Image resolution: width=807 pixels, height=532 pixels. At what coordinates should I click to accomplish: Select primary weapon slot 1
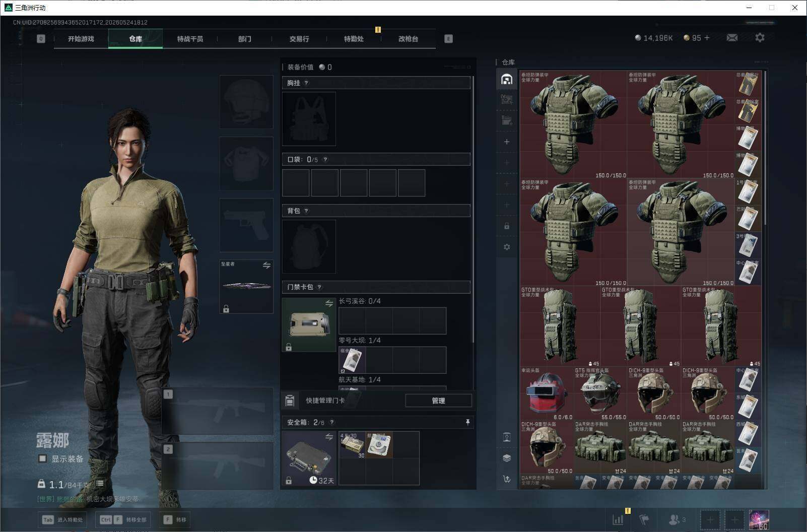(218, 411)
